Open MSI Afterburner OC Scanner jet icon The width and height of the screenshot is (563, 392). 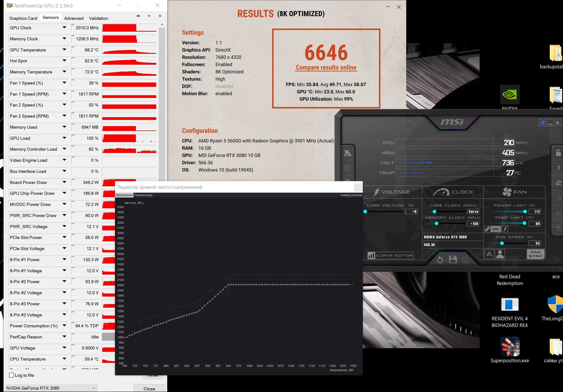tap(347, 153)
